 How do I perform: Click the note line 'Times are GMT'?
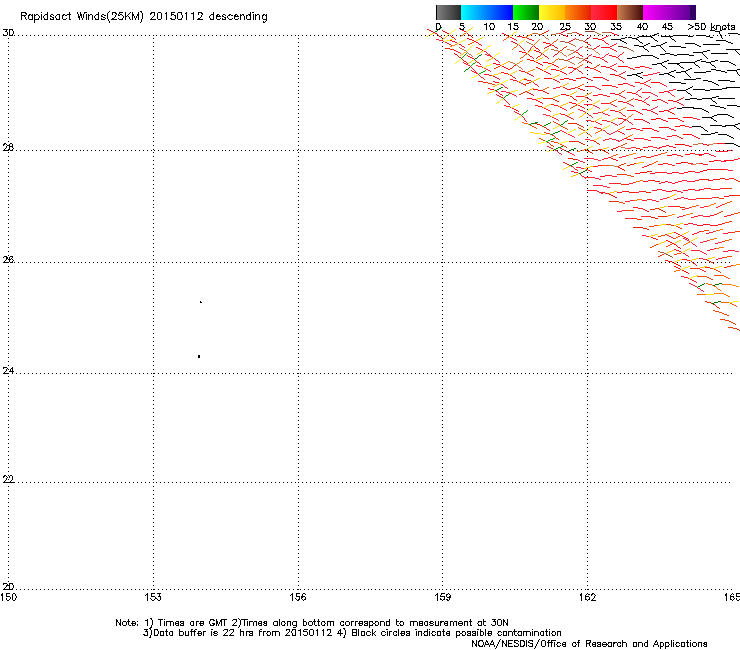point(192,623)
